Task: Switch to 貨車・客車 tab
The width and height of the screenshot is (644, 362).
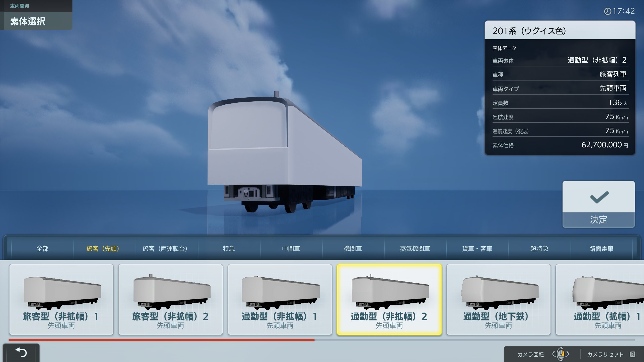Action: coord(477,249)
